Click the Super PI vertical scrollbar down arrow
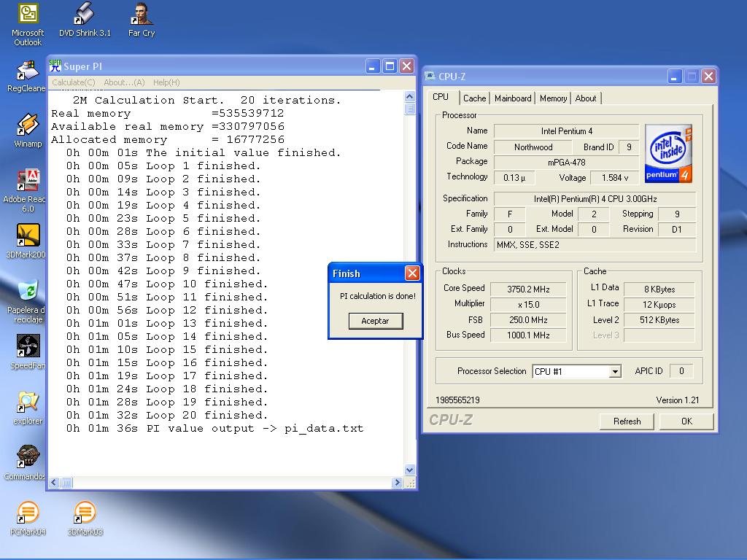Viewport: 747px width, 560px height. tap(409, 470)
